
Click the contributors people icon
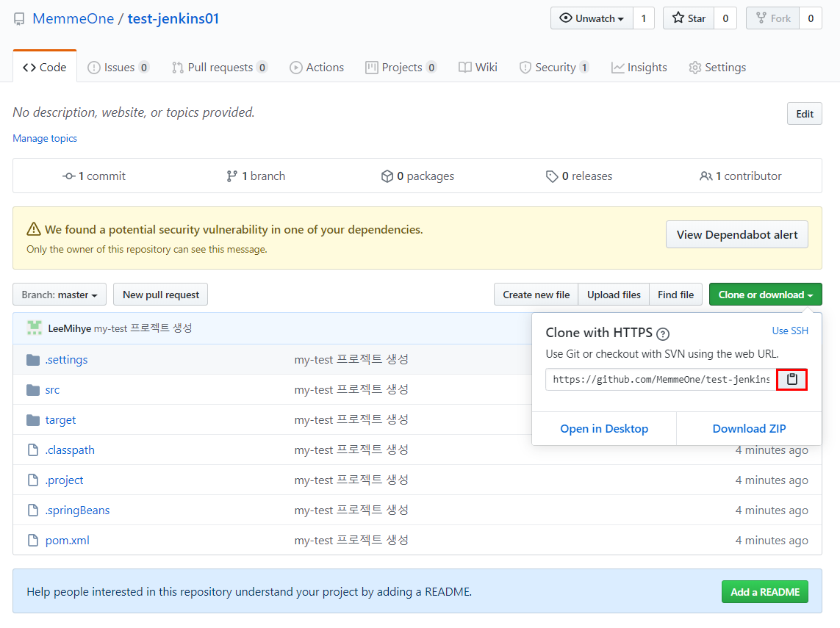click(706, 176)
